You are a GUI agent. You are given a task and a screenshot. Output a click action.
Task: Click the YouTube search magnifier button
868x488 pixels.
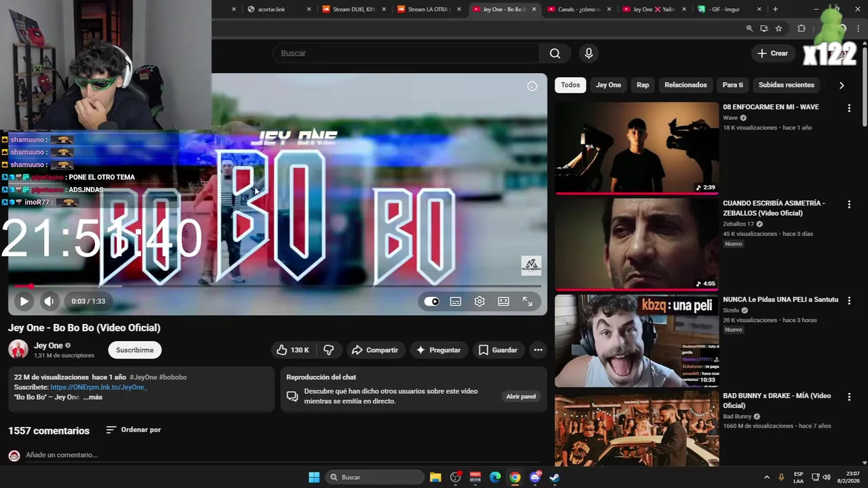coord(555,54)
